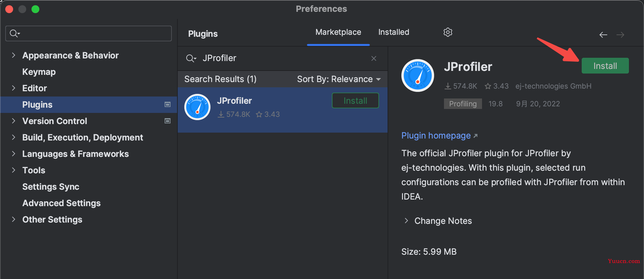Expand Appearance & Behavior section

[x=13, y=55]
